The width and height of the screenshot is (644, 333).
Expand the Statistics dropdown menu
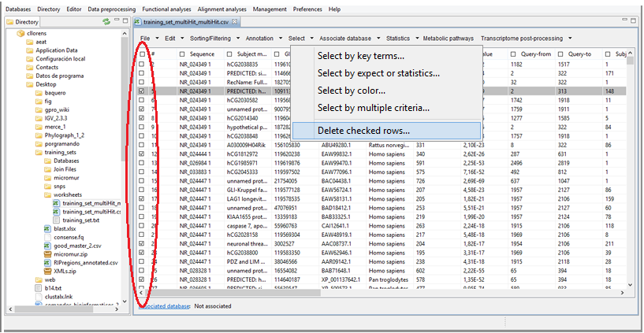(415, 38)
